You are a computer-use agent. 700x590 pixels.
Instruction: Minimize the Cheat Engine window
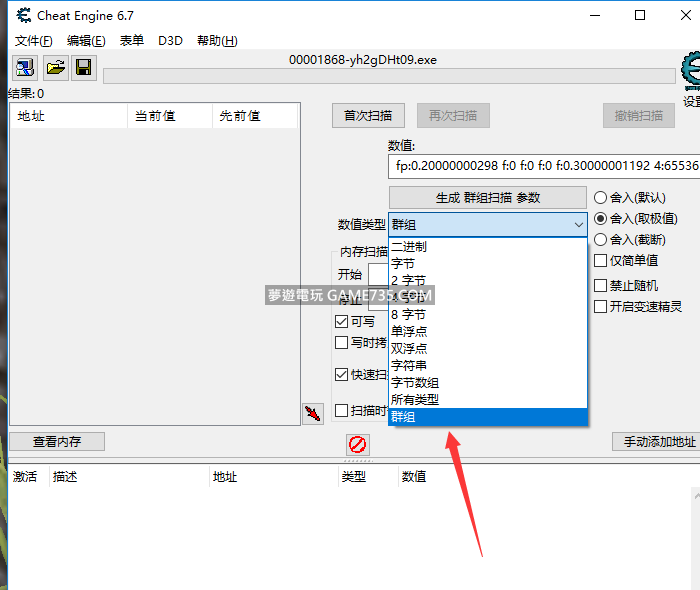pyautogui.click(x=595, y=15)
